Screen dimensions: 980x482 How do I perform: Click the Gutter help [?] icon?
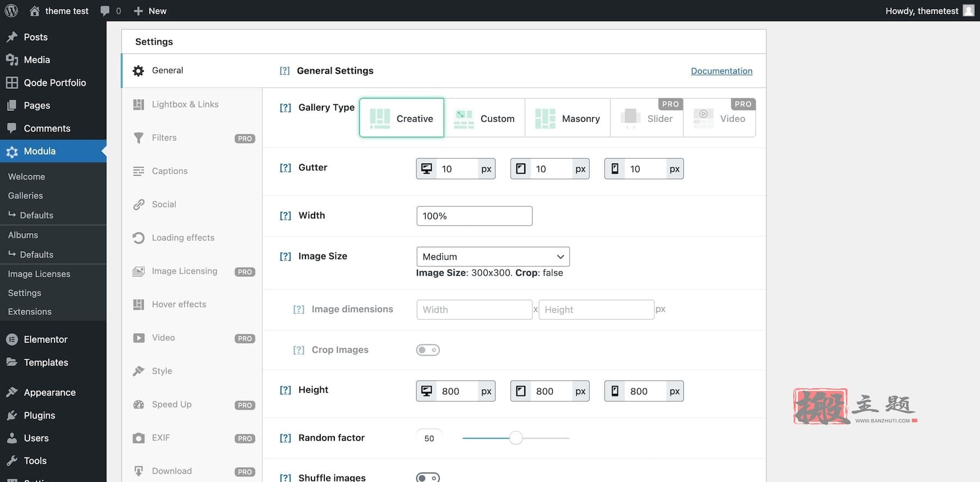285,168
